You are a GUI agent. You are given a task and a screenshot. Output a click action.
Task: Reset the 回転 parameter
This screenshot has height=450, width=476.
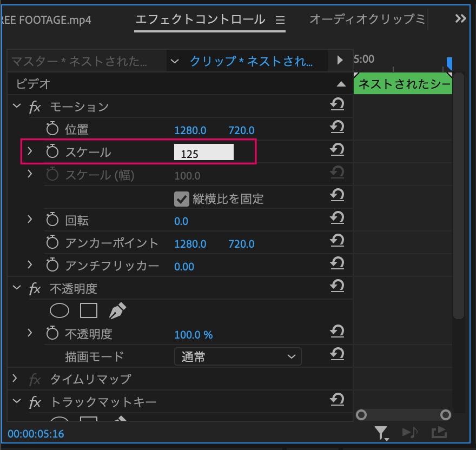pos(337,218)
